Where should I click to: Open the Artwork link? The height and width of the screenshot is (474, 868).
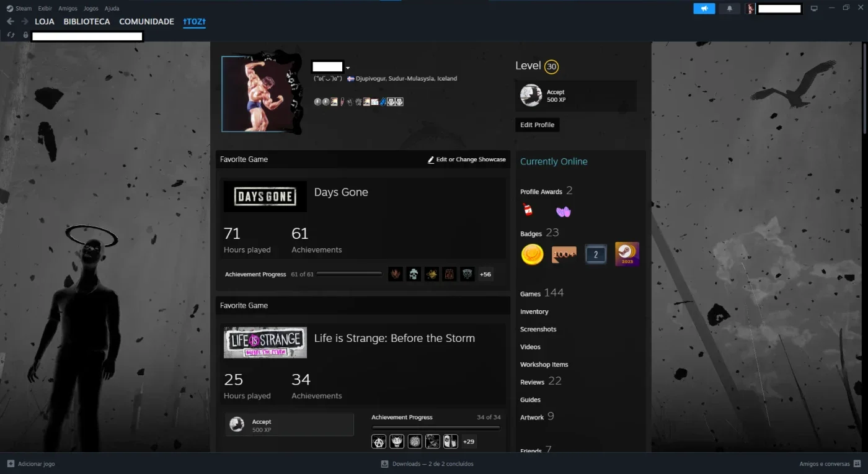click(x=532, y=418)
